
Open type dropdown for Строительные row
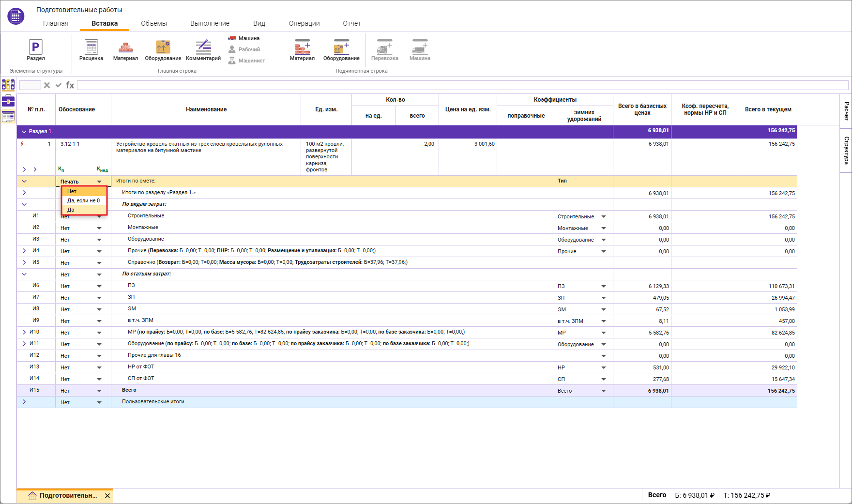tap(603, 216)
